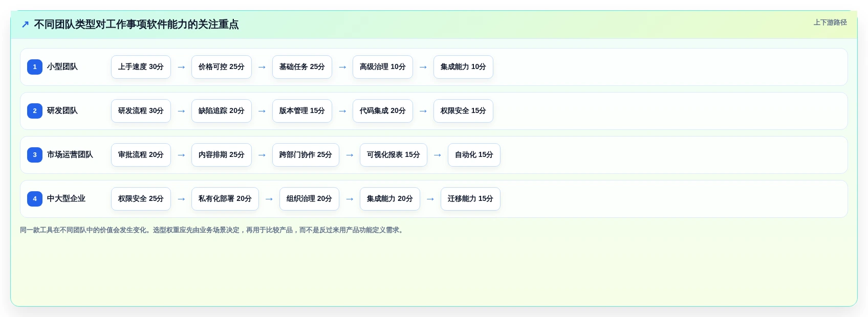
Task: Click the footer note starting 同一款工具
Action: (x=213, y=230)
